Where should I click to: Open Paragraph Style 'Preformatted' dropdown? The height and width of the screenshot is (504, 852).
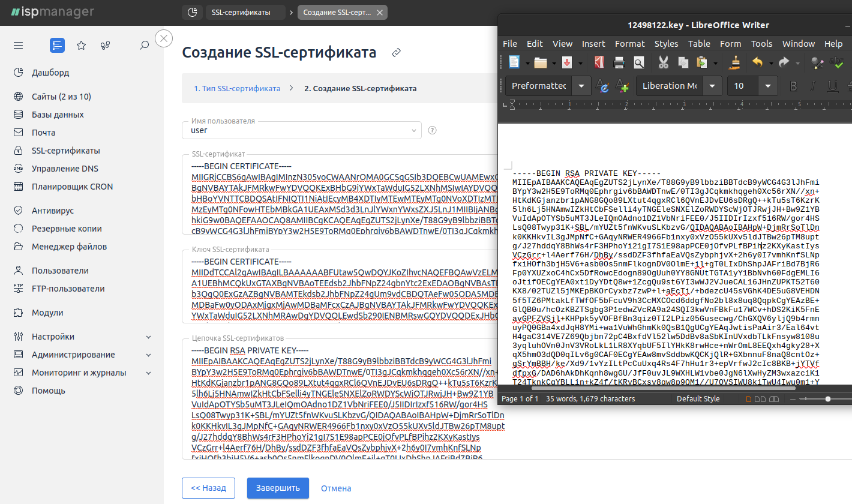[581, 86]
